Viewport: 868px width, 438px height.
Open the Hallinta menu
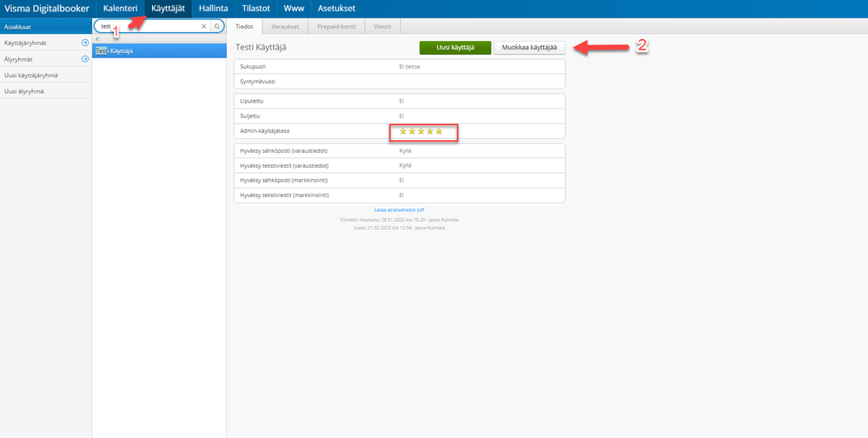[x=213, y=9]
